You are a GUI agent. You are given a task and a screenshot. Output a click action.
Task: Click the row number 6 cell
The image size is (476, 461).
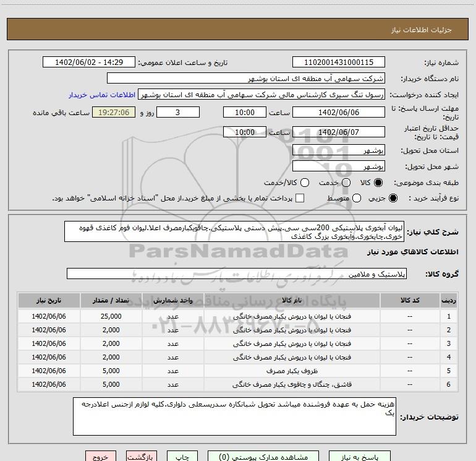pos(449,385)
